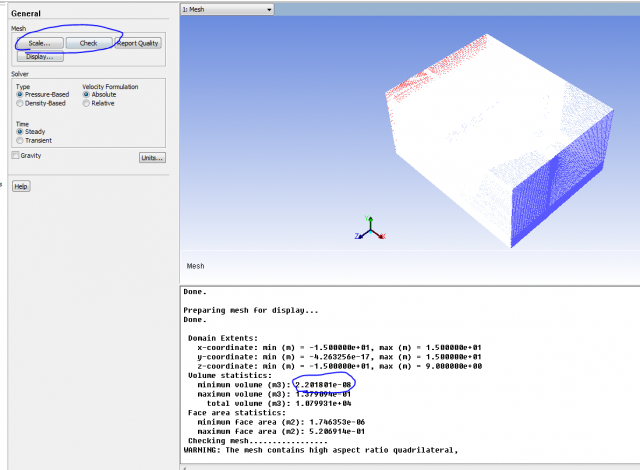Image resolution: width=640 pixels, height=470 pixels.
Task: Click the Mesh caption below the viewport
Action: pos(196,266)
